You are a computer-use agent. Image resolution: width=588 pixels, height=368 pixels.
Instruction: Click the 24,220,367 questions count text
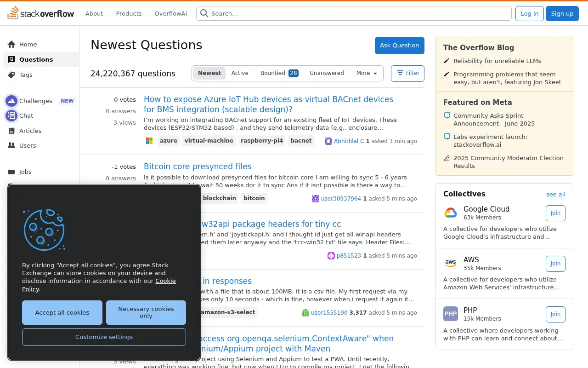click(x=133, y=74)
